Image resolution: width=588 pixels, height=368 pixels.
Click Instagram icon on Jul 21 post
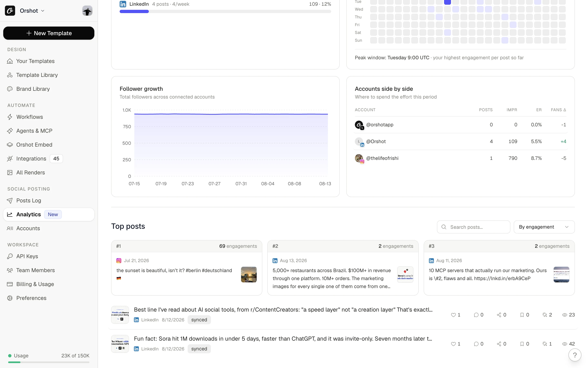(119, 260)
